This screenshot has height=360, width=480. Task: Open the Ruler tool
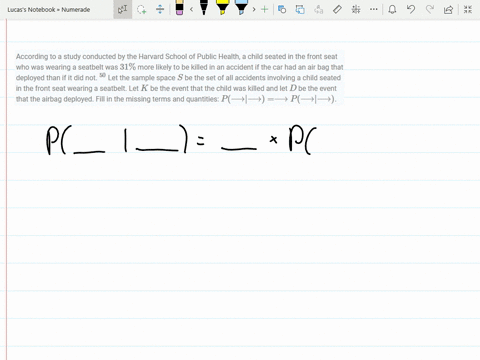point(337,9)
